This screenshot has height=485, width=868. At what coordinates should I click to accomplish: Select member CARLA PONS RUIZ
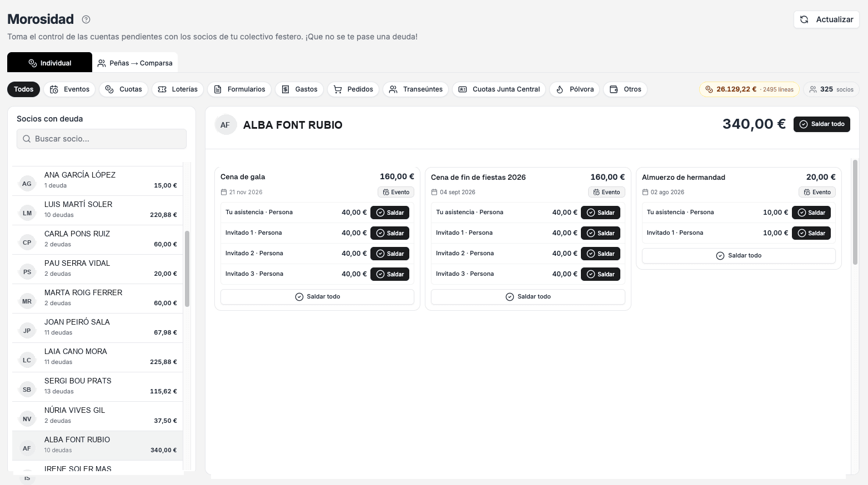point(97,240)
